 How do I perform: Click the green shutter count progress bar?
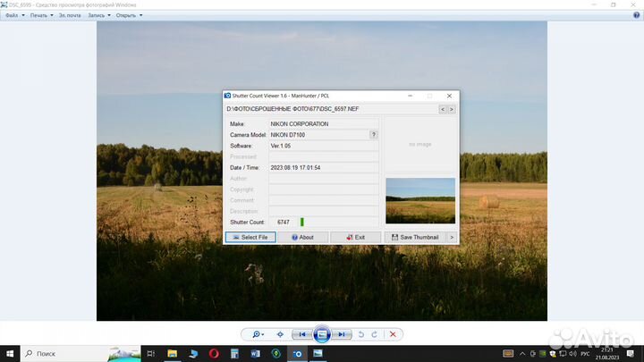[x=302, y=222]
